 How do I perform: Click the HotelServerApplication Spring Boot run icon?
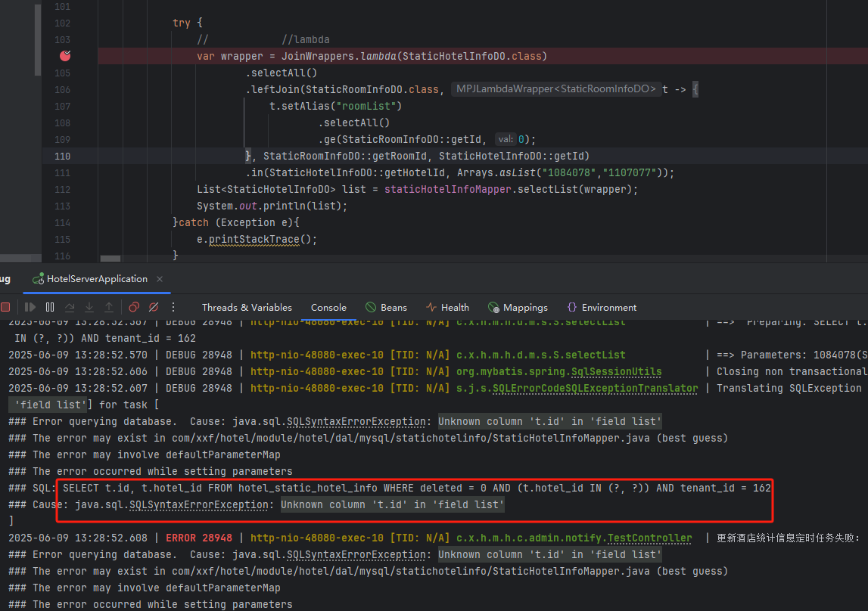tap(38, 279)
